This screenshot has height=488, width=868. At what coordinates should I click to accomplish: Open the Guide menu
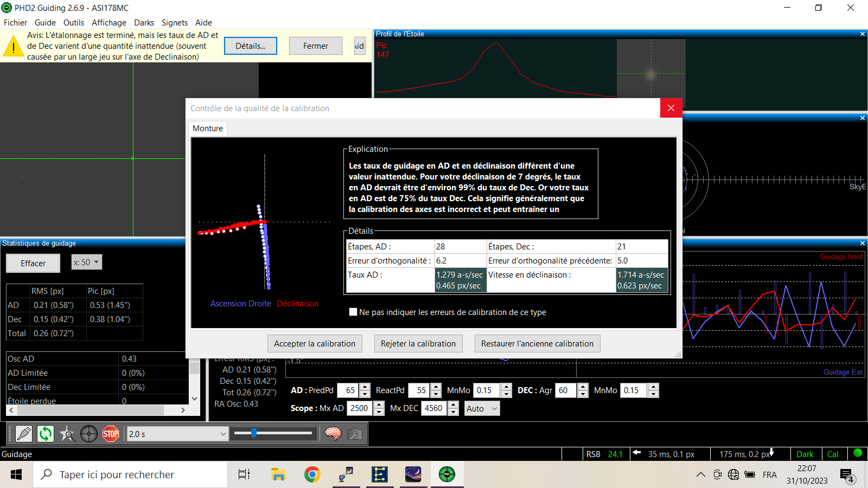click(x=45, y=22)
